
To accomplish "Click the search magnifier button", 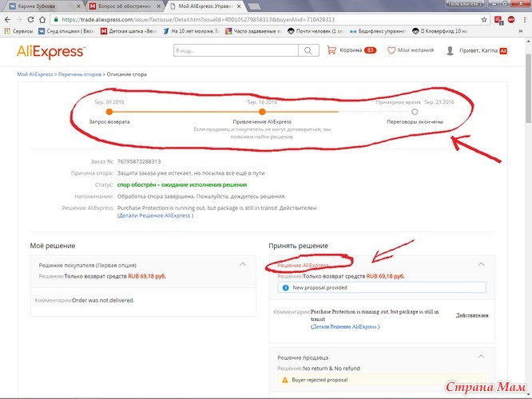I will coord(308,50).
